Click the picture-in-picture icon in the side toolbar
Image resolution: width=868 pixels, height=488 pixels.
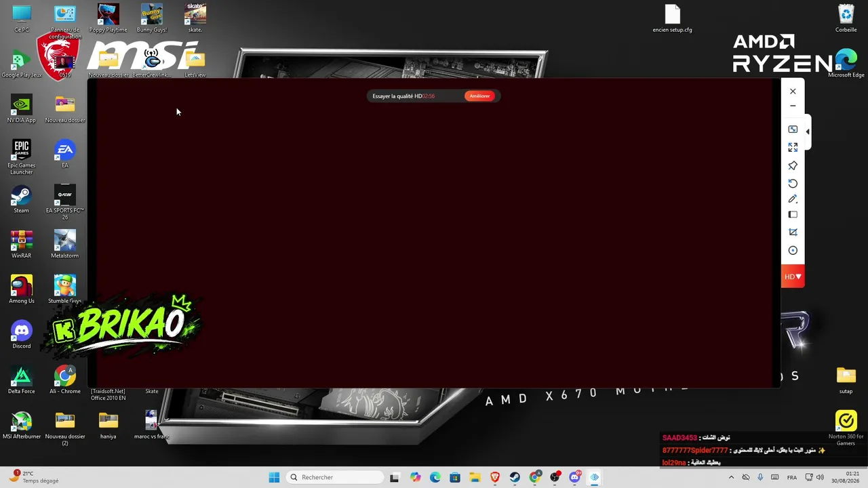pyautogui.click(x=793, y=129)
